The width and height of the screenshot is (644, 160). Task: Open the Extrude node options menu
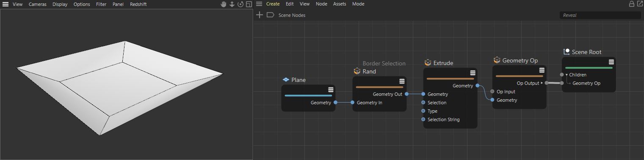473,73
